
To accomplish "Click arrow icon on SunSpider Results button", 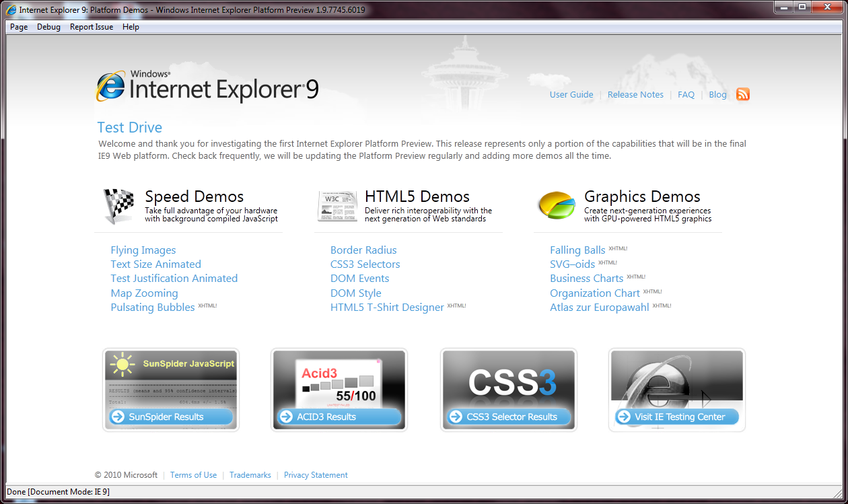I will click(x=118, y=417).
